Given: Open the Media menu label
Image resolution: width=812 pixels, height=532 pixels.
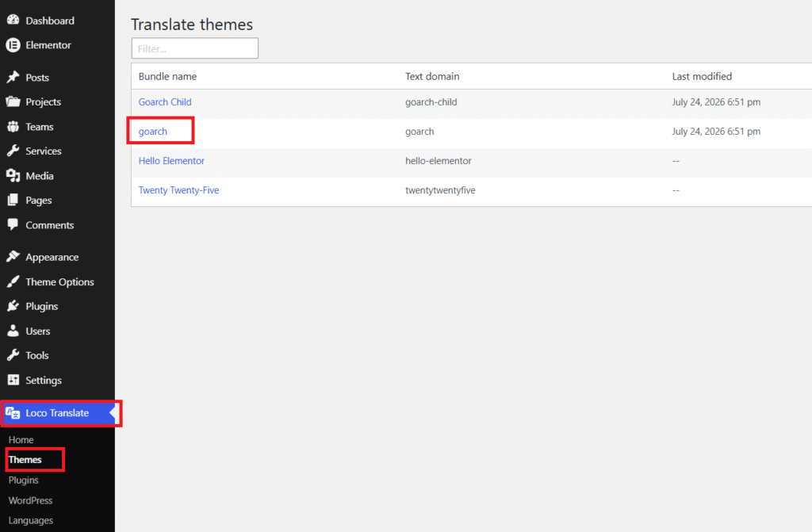Looking at the screenshot, I should click(40, 176).
